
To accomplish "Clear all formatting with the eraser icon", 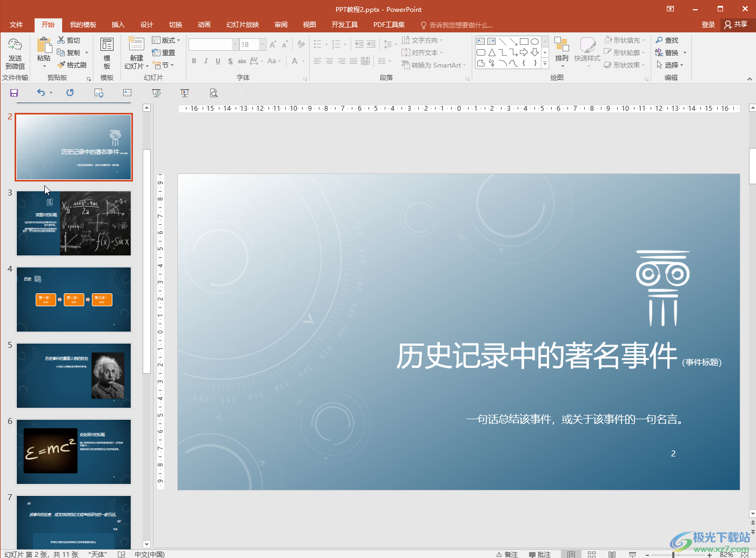I will pyautogui.click(x=301, y=44).
